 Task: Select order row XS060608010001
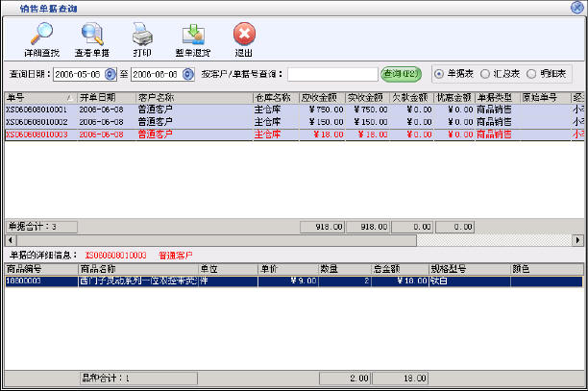(38, 110)
